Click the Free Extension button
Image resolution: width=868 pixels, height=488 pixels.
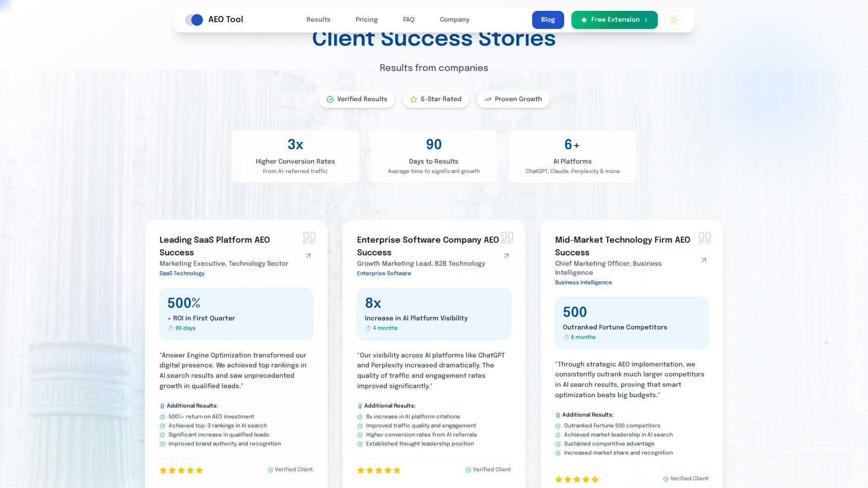tap(614, 20)
